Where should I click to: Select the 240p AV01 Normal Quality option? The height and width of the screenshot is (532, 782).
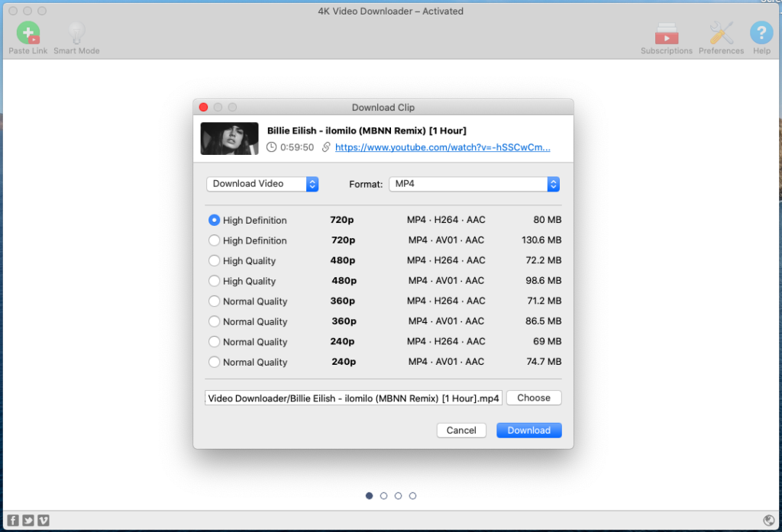(214, 362)
